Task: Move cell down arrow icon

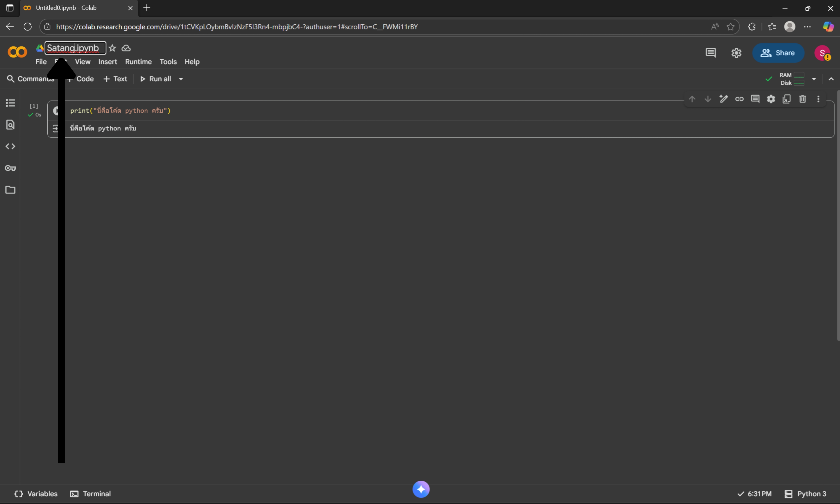Action: coord(708,99)
